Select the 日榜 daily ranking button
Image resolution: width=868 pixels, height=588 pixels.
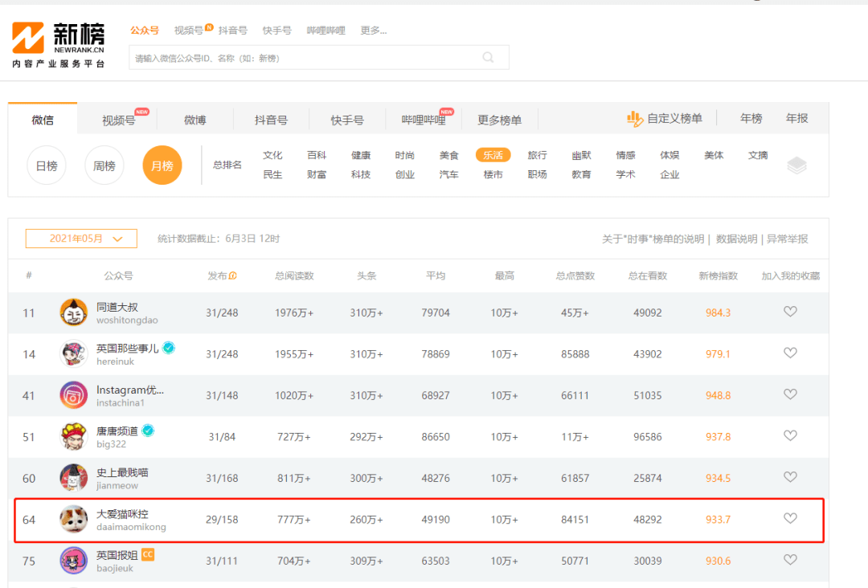(47, 165)
